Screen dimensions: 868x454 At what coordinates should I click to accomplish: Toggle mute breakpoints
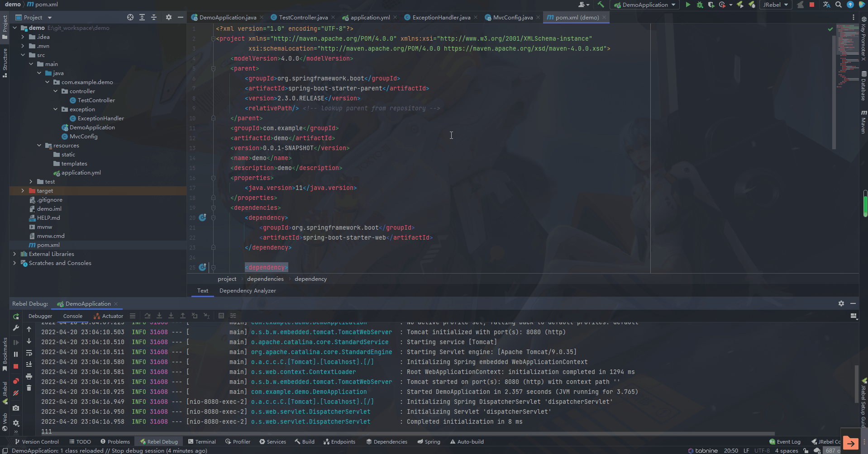click(16, 393)
